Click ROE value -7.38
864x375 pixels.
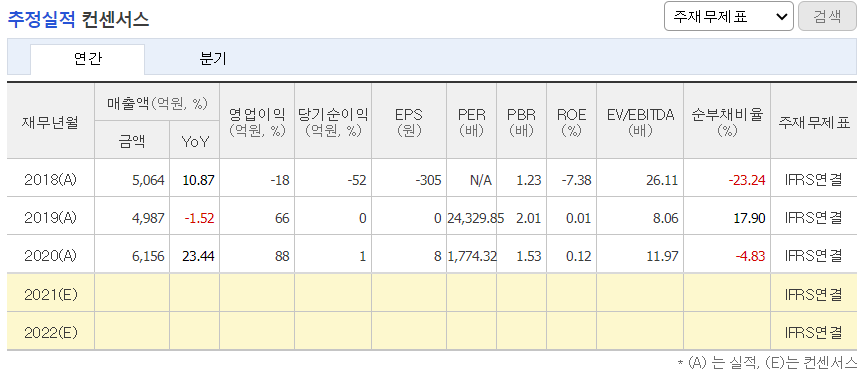pyautogui.click(x=577, y=180)
